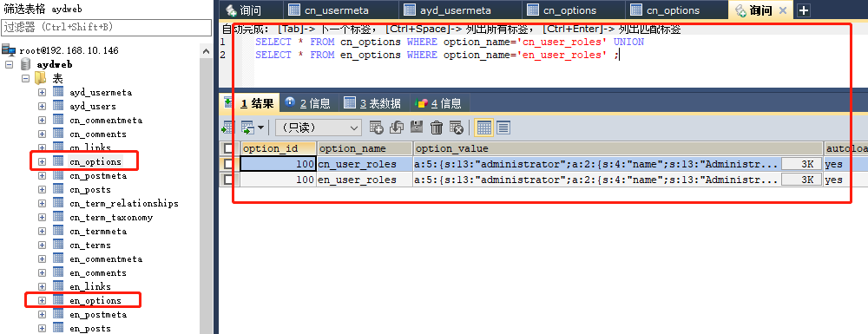Viewport: 868px width, 334px height.
Task: Click the server icon for root@192.168.10.146
Action: point(9,50)
